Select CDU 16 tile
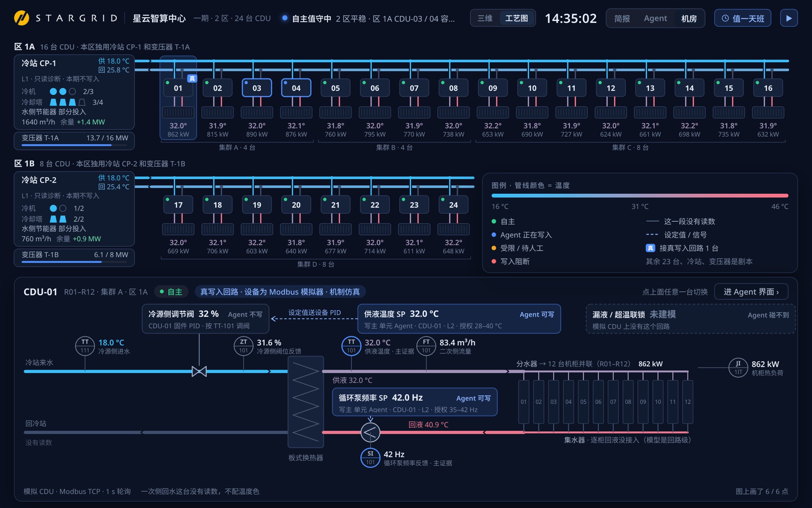 (x=768, y=88)
